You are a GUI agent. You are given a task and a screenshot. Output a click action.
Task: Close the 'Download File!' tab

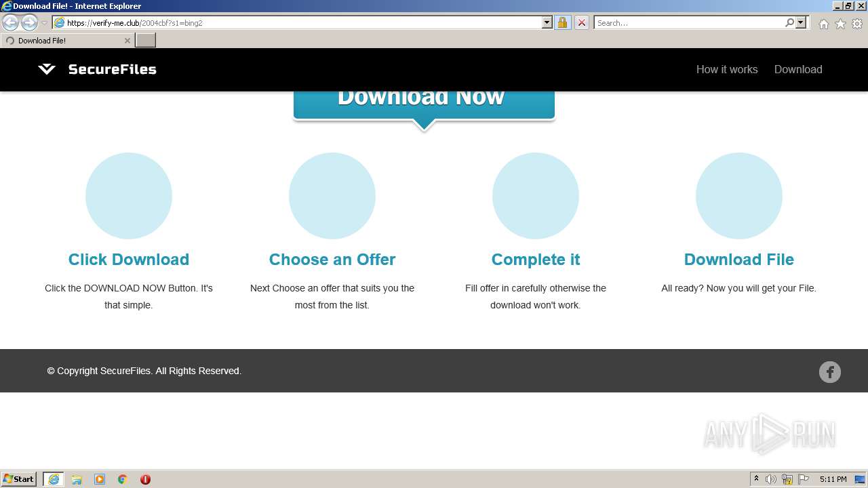127,41
